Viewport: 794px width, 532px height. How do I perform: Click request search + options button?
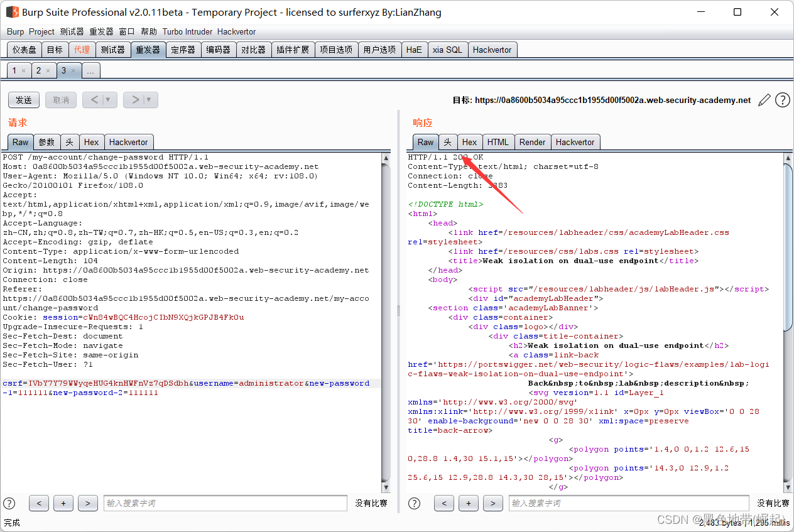point(63,503)
